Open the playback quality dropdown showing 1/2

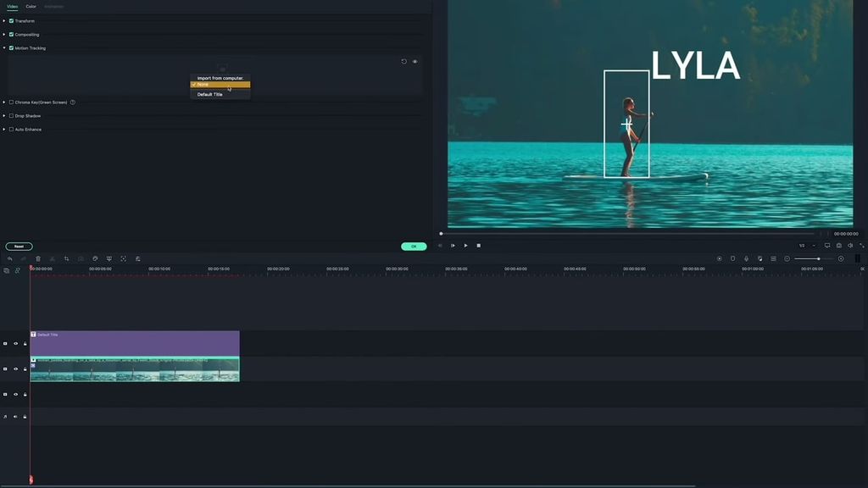[x=804, y=246]
